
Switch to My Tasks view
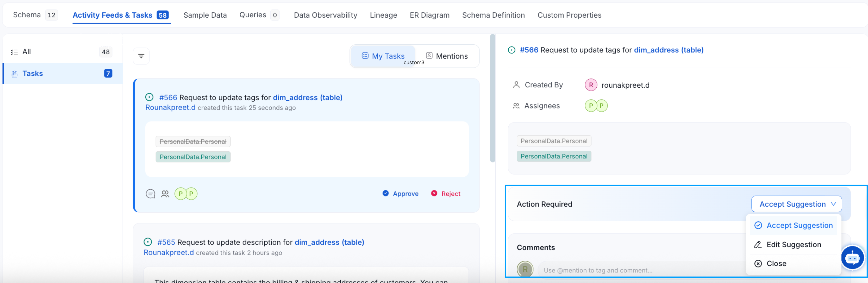coord(383,56)
